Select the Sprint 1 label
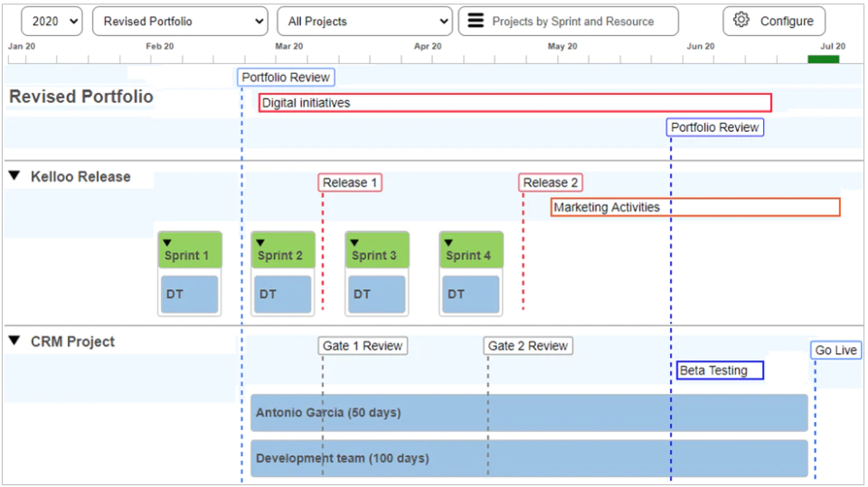This screenshot has width=868, height=487. [x=186, y=256]
